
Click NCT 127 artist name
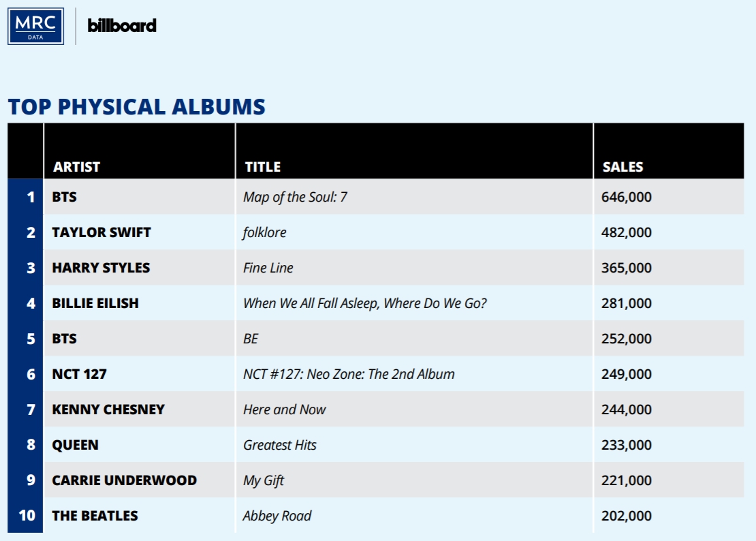tap(79, 374)
